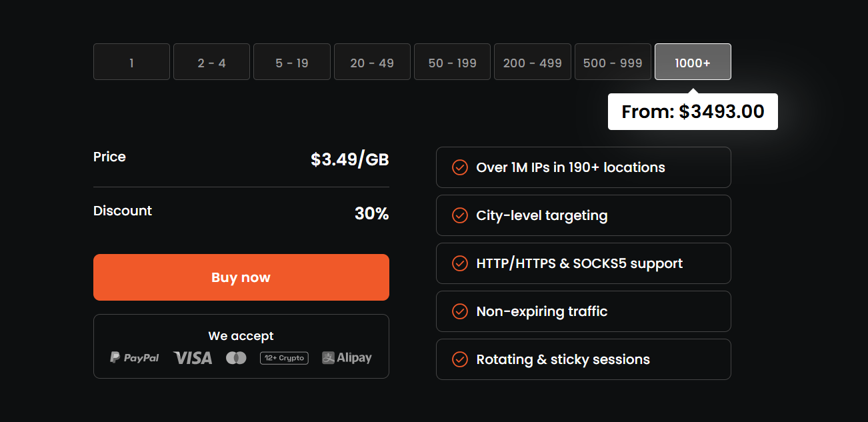Click checkmark icon beside Non-expiring traffic

click(x=459, y=311)
